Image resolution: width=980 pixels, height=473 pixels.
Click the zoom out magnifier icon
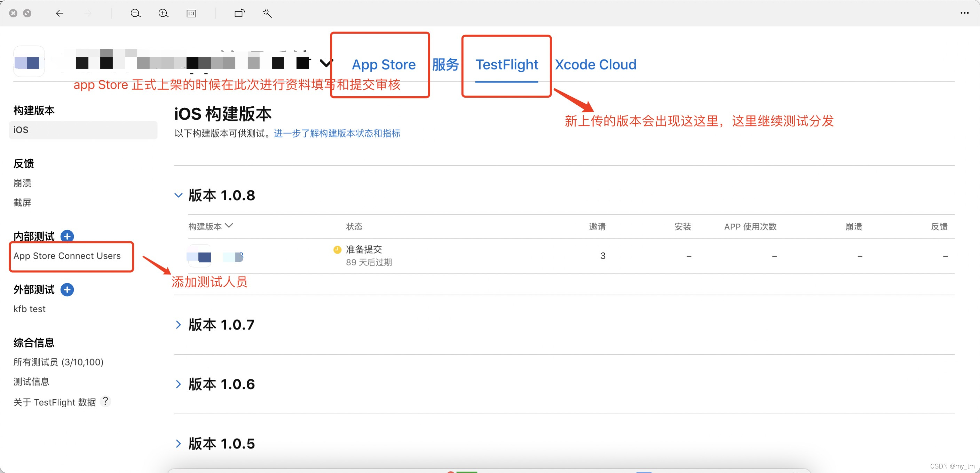tap(135, 13)
